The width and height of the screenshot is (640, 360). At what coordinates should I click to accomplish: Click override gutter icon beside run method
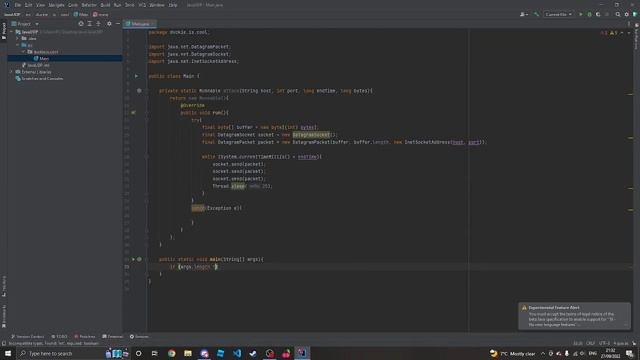click(x=133, y=113)
